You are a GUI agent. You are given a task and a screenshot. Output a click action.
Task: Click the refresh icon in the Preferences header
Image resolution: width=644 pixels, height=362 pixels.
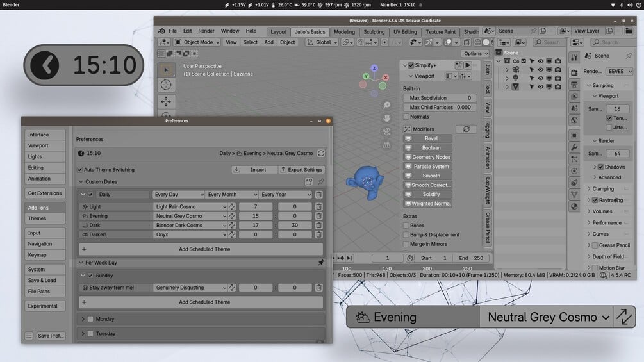[321, 153]
